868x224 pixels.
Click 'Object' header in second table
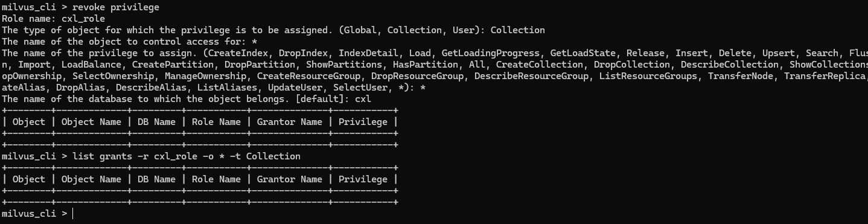29,179
